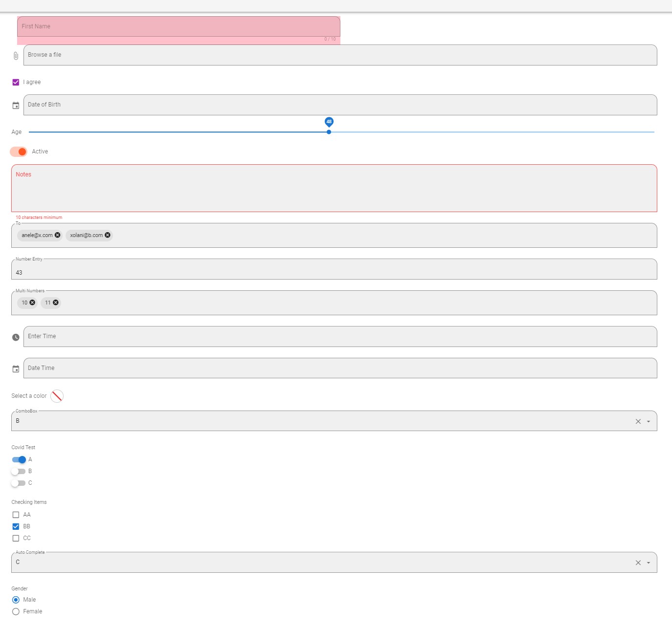Remove the 11 chip from Multi Numbers
The height and width of the screenshot is (630, 672).
(56, 303)
